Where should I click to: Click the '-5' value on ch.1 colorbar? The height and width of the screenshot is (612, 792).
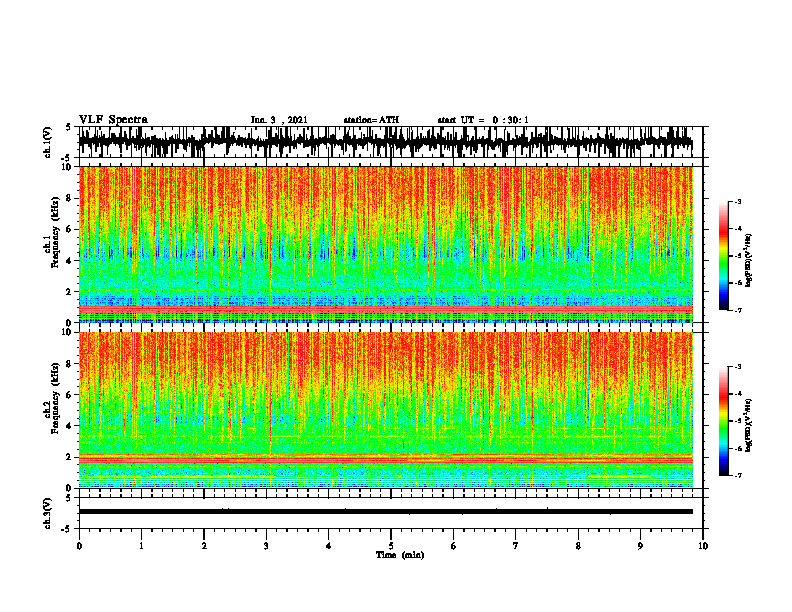click(737, 256)
